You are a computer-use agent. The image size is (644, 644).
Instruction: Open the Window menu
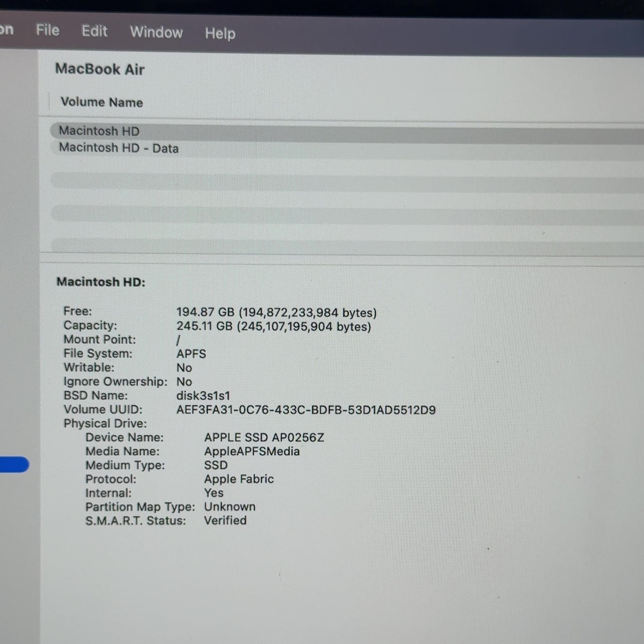156,32
